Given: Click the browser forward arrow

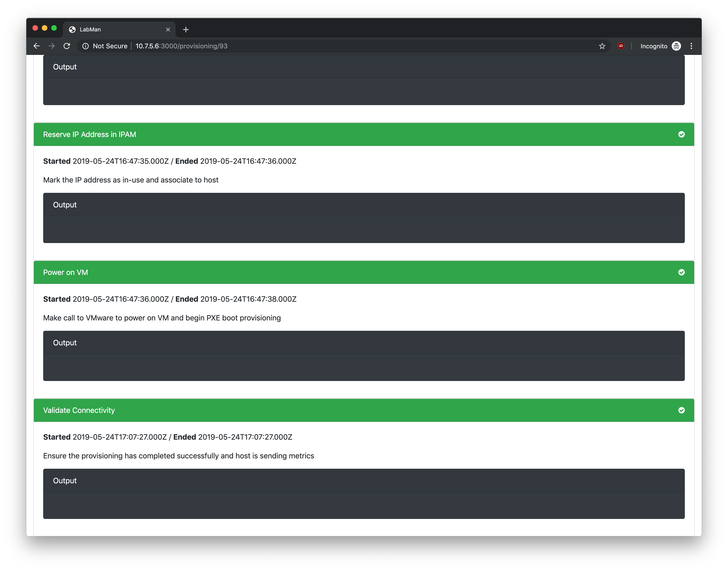Looking at the screenshot, I should coord(51,46).
